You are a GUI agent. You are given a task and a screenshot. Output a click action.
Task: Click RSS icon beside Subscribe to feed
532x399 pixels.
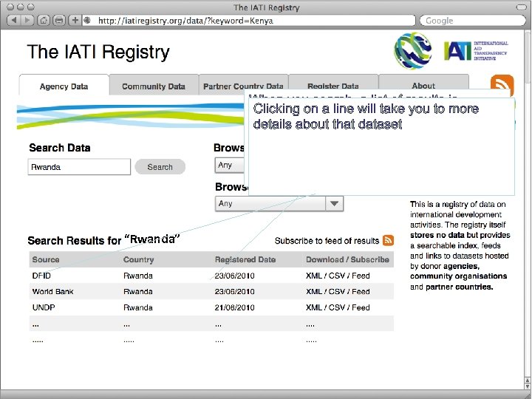click(x=388, y=240)
